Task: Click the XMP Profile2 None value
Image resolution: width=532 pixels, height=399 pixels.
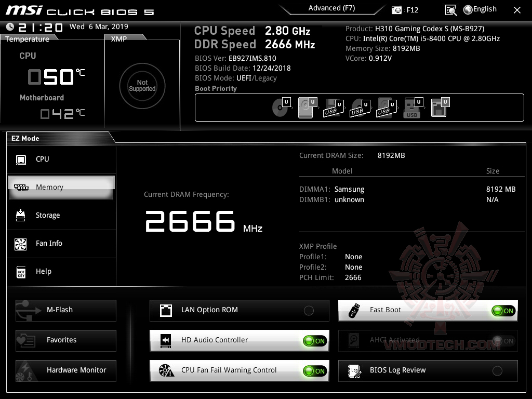Action: 353,267
